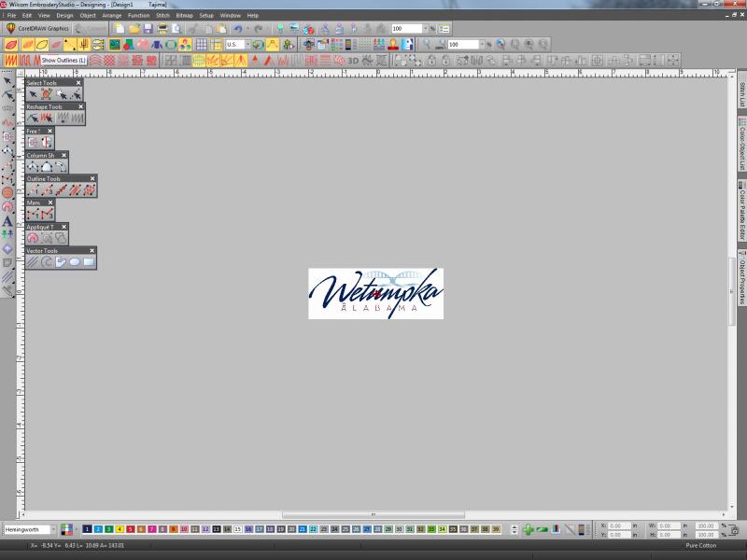Click the X position input field
The width and height of the screenshot is (747, 560).
pyautogui.click(x=618, y=525)
